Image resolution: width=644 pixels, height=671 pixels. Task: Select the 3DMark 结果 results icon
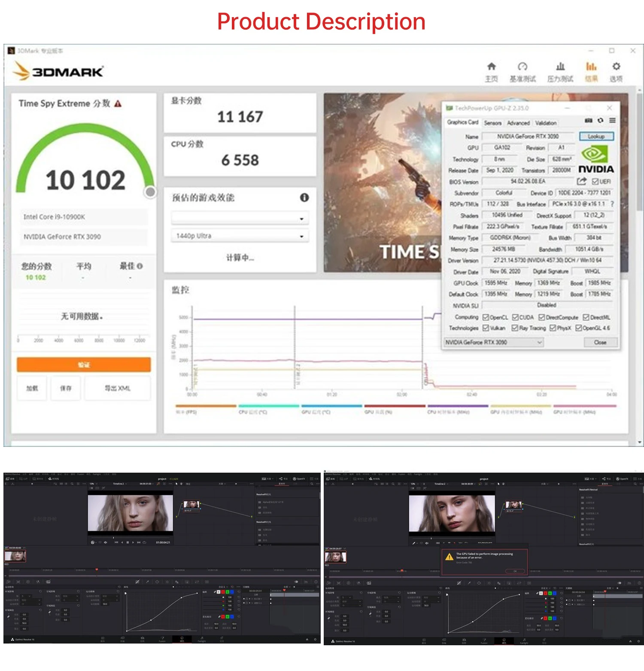(591, 67)
